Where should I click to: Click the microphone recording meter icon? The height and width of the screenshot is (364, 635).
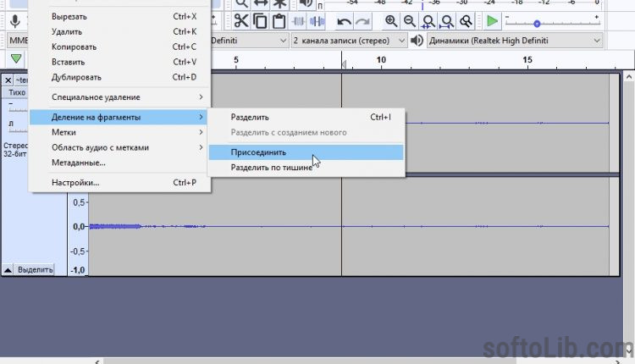tap(15, 20)
